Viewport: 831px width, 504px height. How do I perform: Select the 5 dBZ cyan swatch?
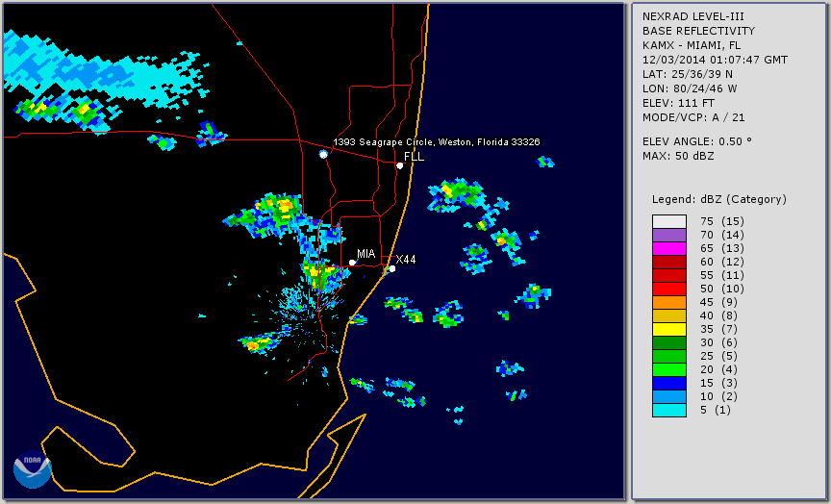tap(669, 411)
